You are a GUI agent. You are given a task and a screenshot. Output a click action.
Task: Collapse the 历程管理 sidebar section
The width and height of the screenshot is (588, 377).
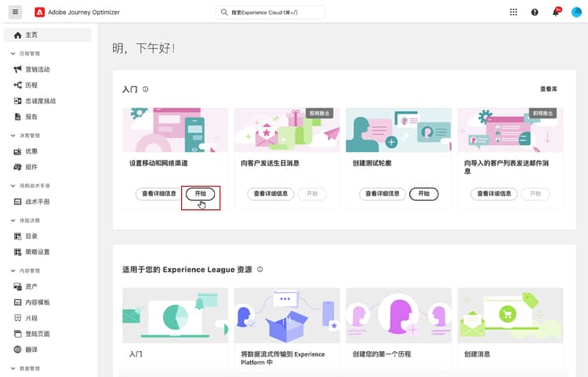click(13, 53)
